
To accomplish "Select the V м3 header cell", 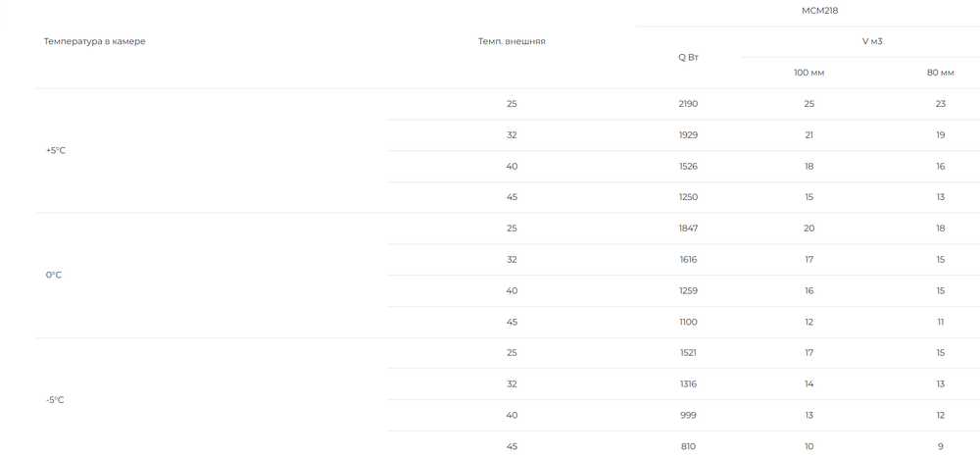I will click(x=872, y=41).
